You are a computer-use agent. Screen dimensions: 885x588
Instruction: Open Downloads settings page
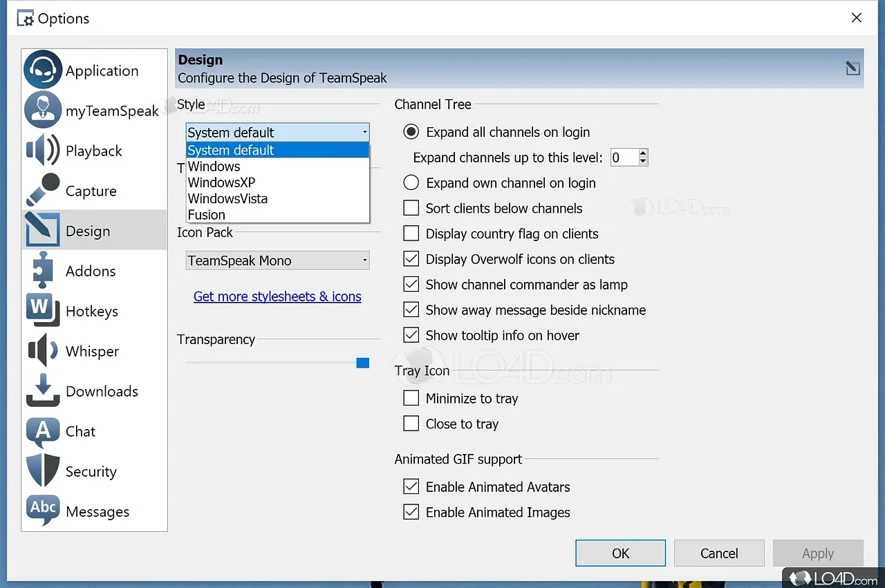click(94, 391)
